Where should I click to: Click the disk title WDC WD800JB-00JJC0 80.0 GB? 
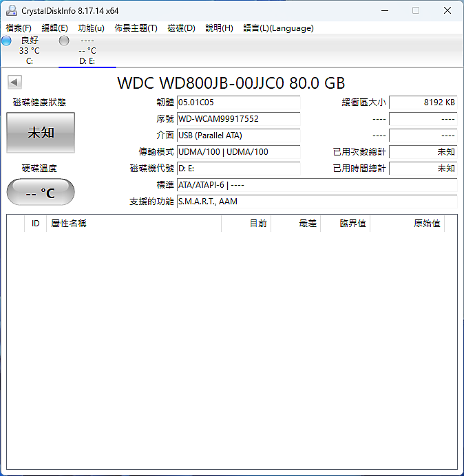pos(231,83)
